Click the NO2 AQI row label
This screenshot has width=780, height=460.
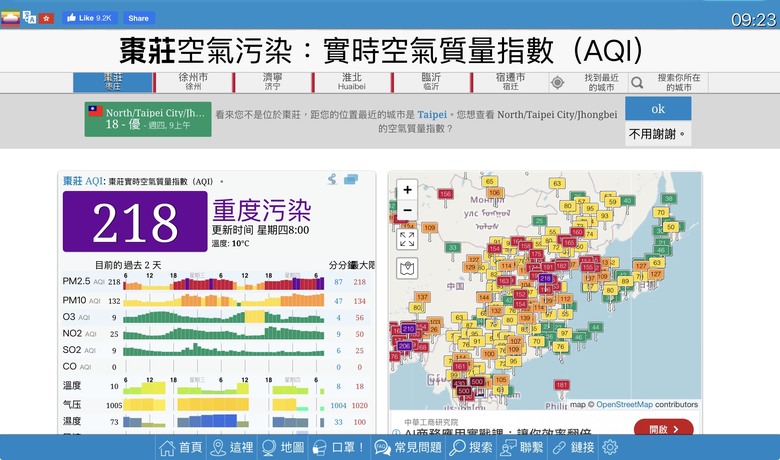click(x=79, y=334)
